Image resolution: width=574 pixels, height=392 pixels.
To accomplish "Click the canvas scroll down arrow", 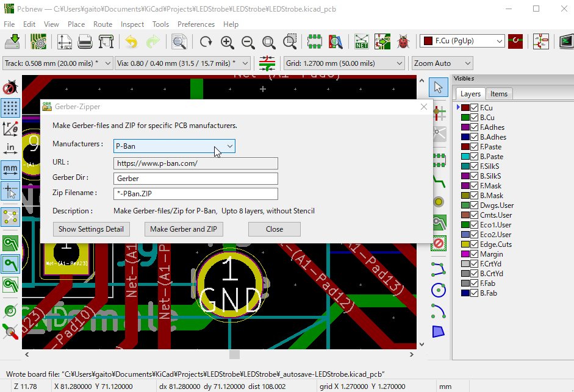I will click(422, 344).
